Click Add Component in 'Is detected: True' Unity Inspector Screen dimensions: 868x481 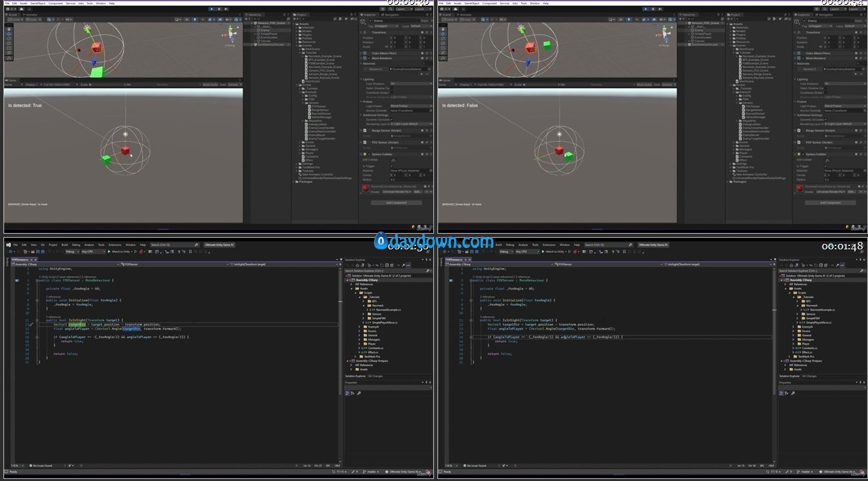pos(396,202)
